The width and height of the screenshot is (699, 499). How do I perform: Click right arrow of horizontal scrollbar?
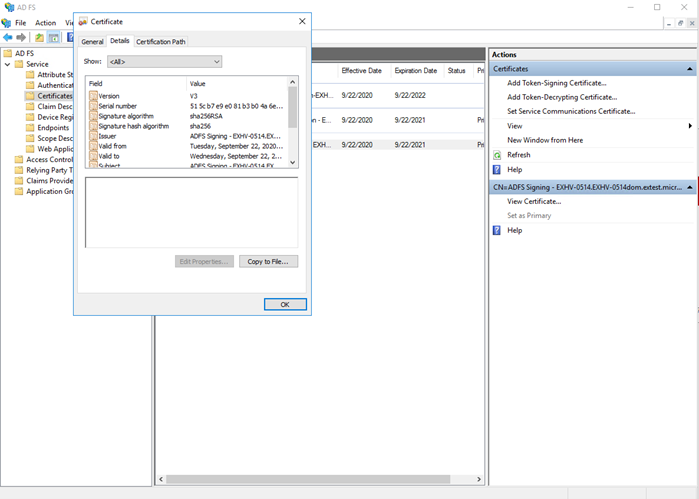(479, 479)
